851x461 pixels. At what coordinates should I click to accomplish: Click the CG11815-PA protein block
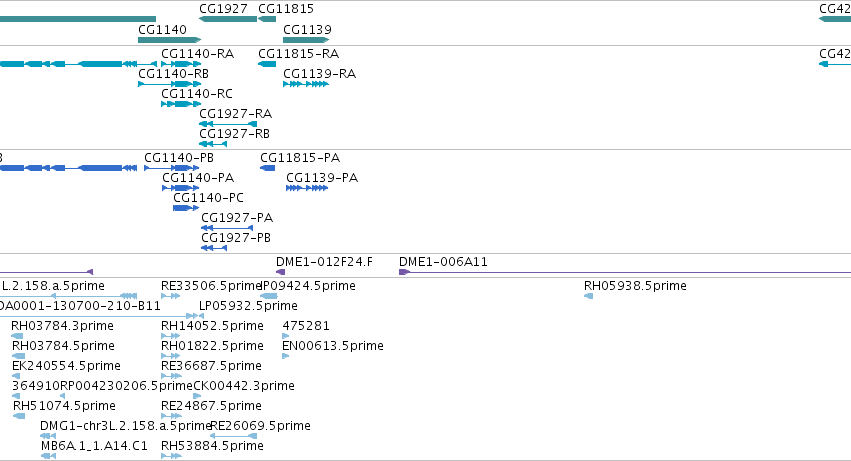[x=268, y=168]
